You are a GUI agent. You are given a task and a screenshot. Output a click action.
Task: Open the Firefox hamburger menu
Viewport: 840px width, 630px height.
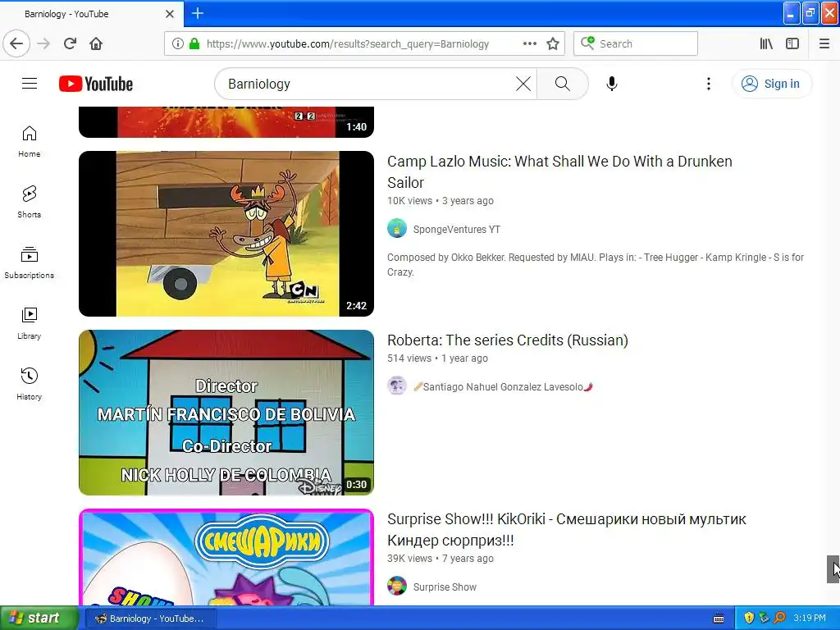824,43
